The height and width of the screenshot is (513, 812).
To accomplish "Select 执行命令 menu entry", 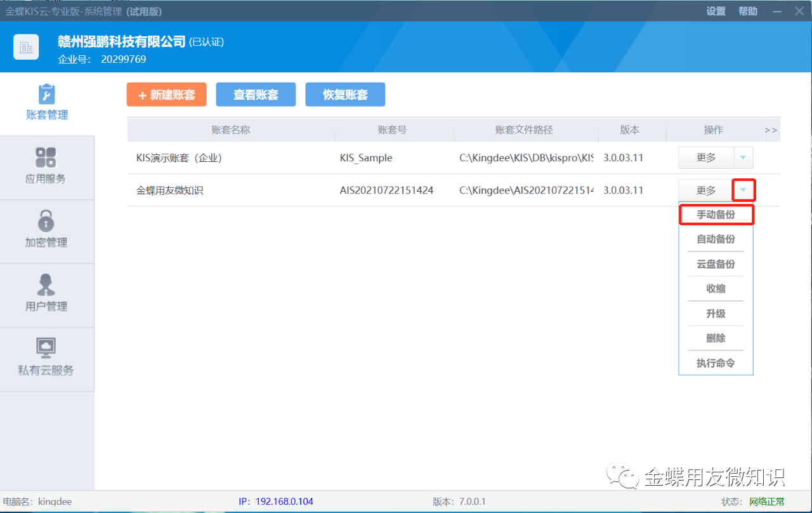I will pyautogui.click(x=716, y=363).
